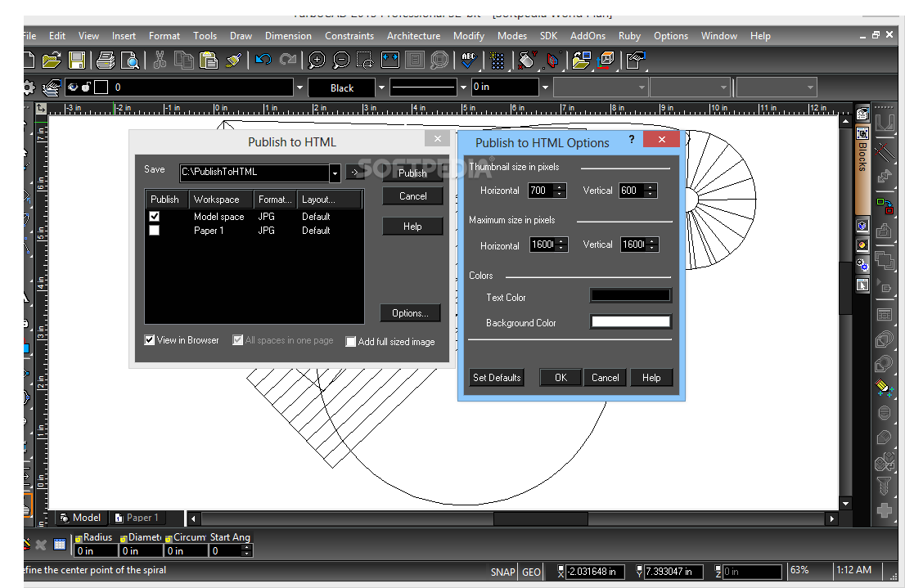Click the Set Defaults button

pos(497,377)
